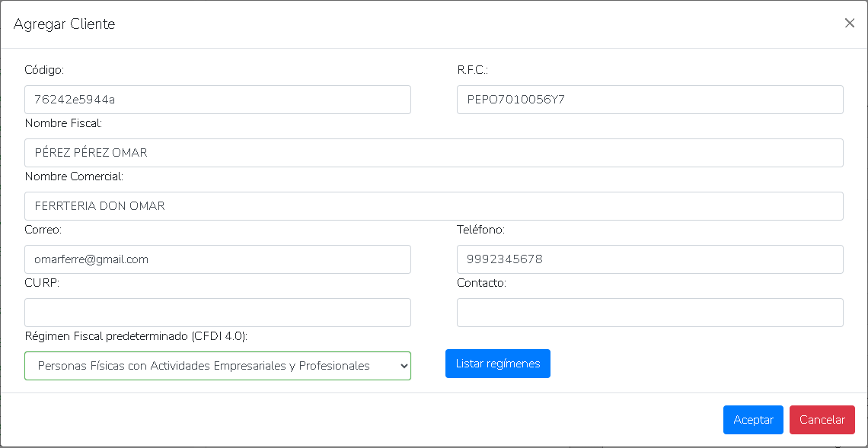Click the "Código:" label text
The width and height of the screenshot is (868, 448).
44,70
